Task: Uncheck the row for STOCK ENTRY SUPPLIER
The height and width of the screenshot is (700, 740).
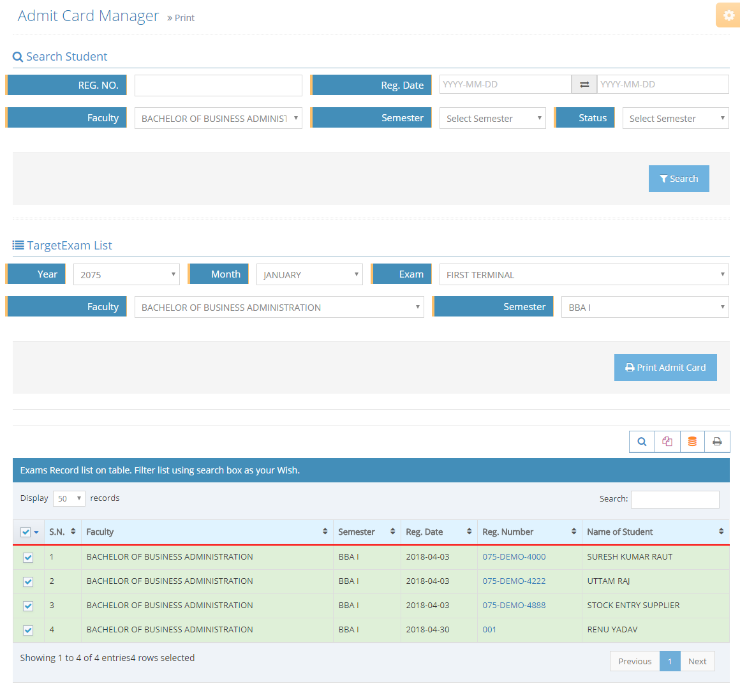Action: point(28,606)
